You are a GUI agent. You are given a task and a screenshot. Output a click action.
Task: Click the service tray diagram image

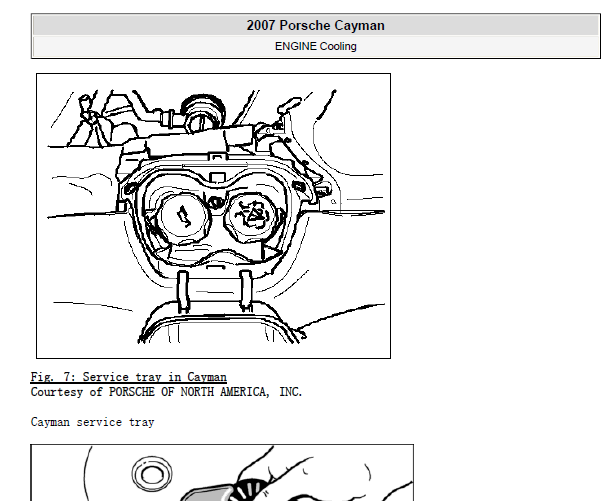click(x=213, y=216)
